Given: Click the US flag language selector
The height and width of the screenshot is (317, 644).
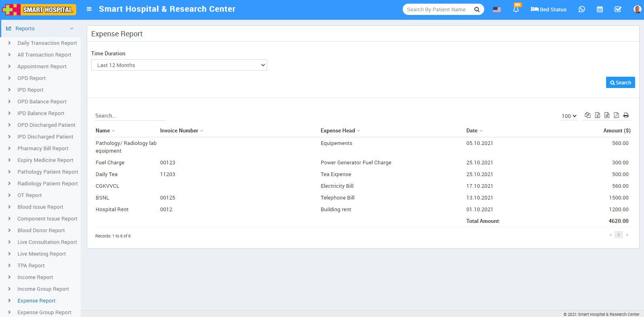Looking at the screenshot, I should 497,10.
